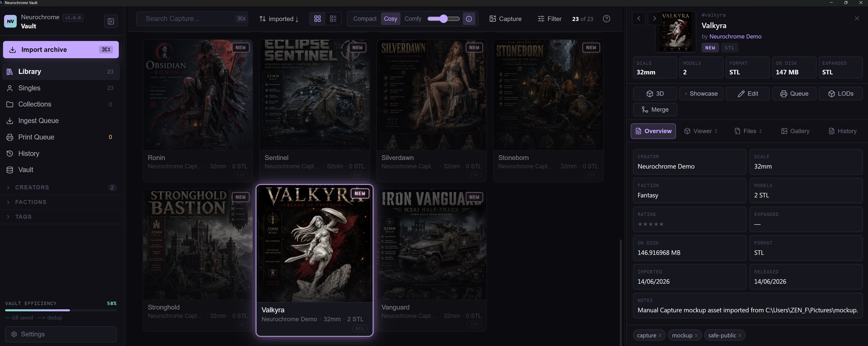
Task: Go to previous item in detail panel
Action: (x=639, y=18)
